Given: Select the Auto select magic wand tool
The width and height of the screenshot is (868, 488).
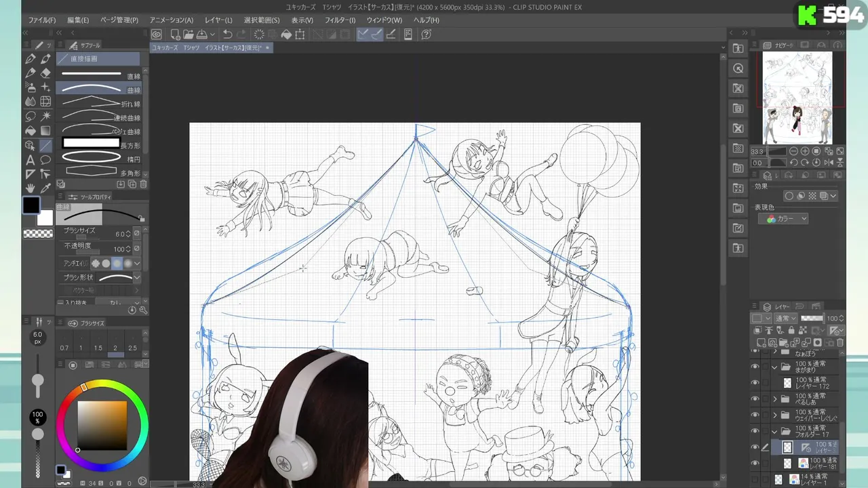Looking at the screenshot, I should click(x=45, y=117).
